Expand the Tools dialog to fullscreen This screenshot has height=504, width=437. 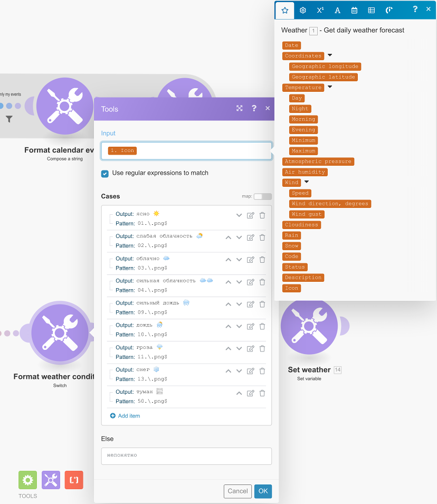coord(239,108)
